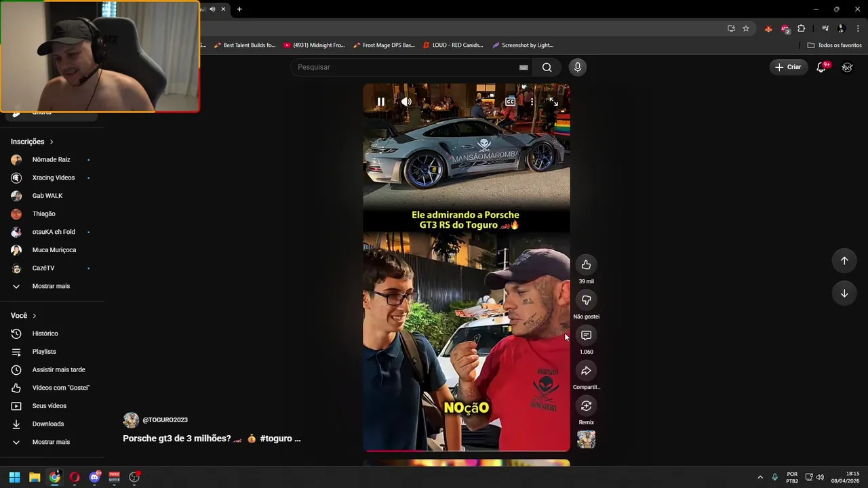Click the Compartilhar share arrow
This screenshot has width=868, height=488.
[x=587, y=371]
